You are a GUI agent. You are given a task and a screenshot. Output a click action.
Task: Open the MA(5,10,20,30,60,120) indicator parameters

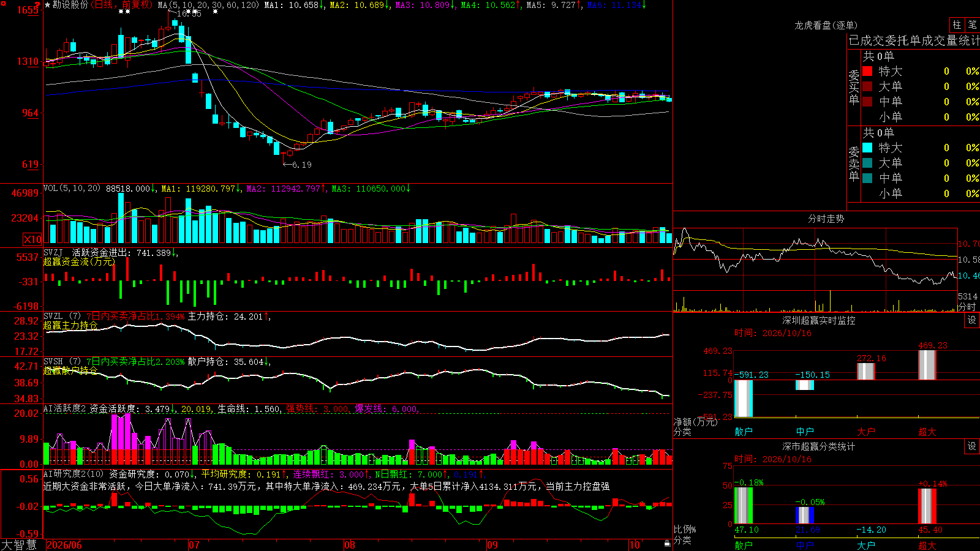pyautogui.click(x=208, y=5)
